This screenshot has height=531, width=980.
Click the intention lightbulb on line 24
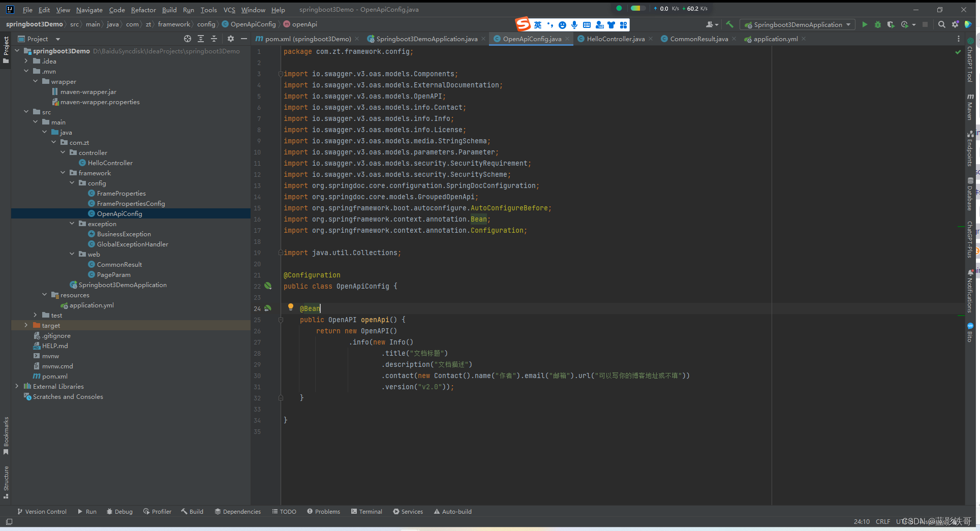point(291,307)
